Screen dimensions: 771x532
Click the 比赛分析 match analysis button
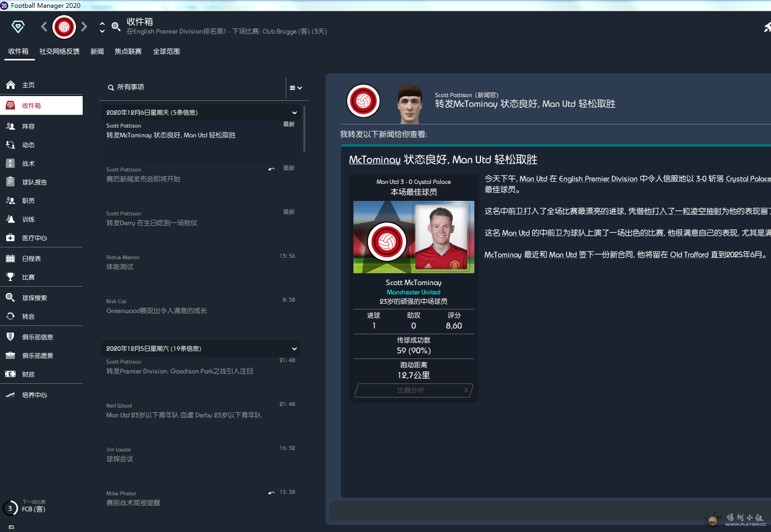pyautogui.click(x=413, y=390)
